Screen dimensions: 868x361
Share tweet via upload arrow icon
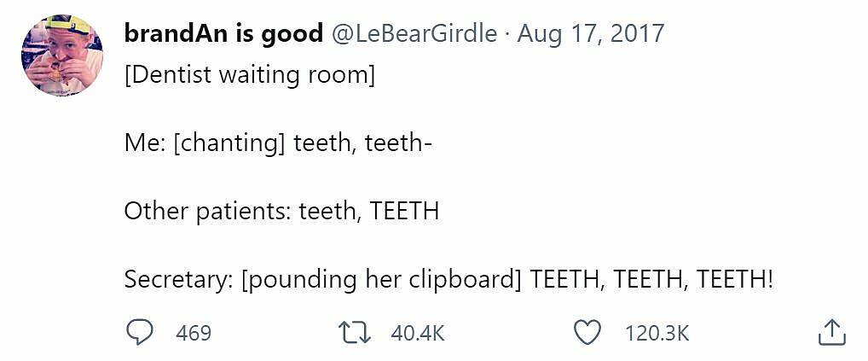pyautogui.click(x=832, y=333)
